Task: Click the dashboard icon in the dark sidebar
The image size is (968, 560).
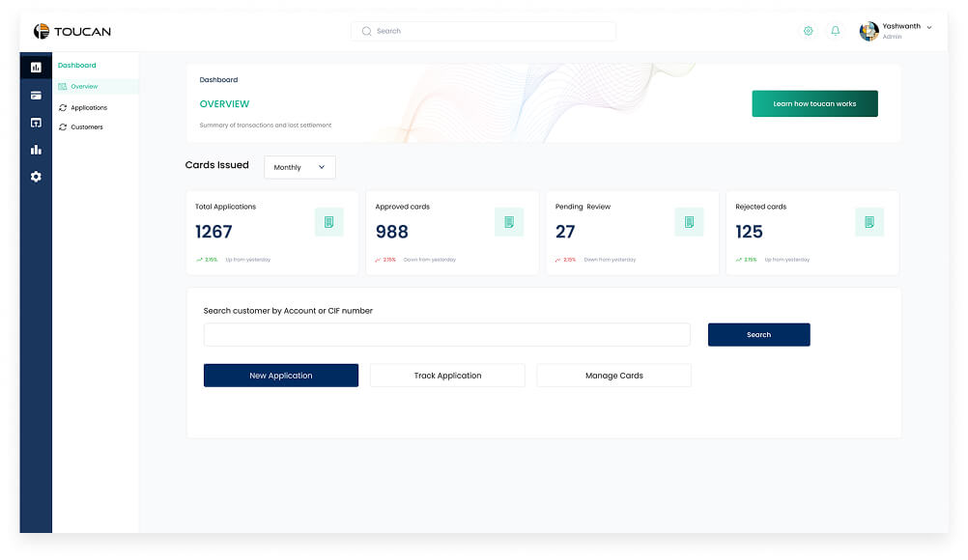Action: 36,67
